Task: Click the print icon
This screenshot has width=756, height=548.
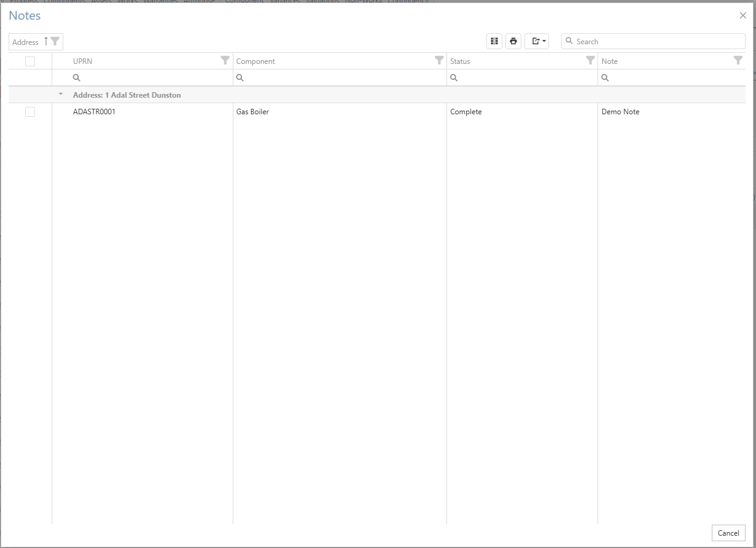Action: tap(513, 41)
